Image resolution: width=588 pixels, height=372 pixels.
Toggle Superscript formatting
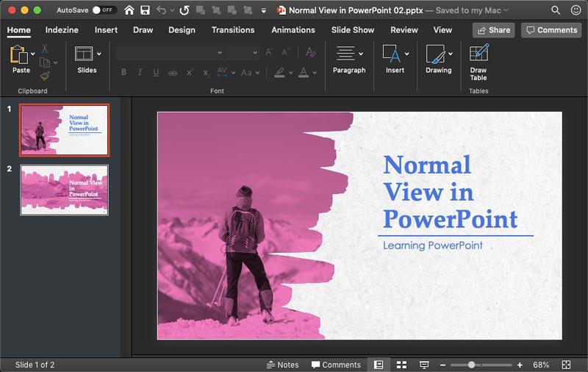coord(190,72)
